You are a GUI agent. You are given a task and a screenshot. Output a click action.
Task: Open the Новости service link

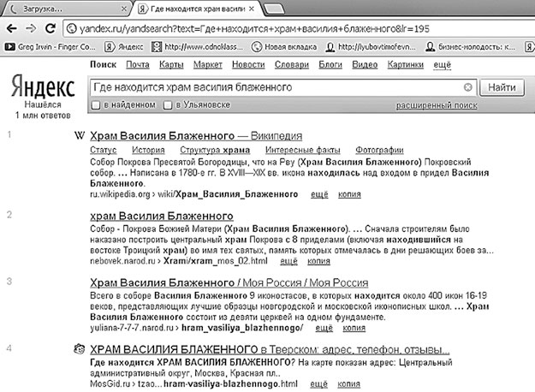(248, 65)
